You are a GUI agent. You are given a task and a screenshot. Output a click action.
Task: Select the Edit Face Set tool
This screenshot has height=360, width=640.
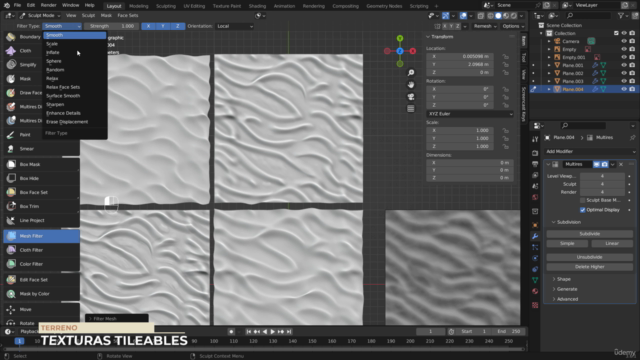(x=41, y=280)
